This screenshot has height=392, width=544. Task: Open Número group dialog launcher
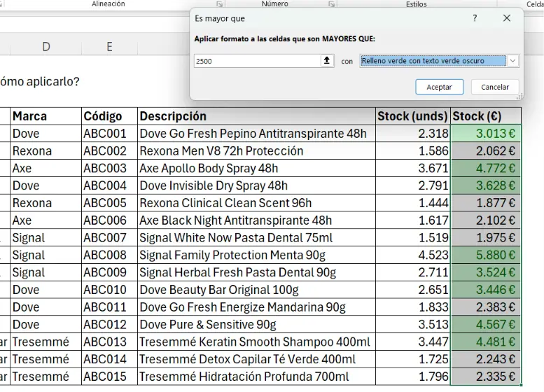pos(332,3)
